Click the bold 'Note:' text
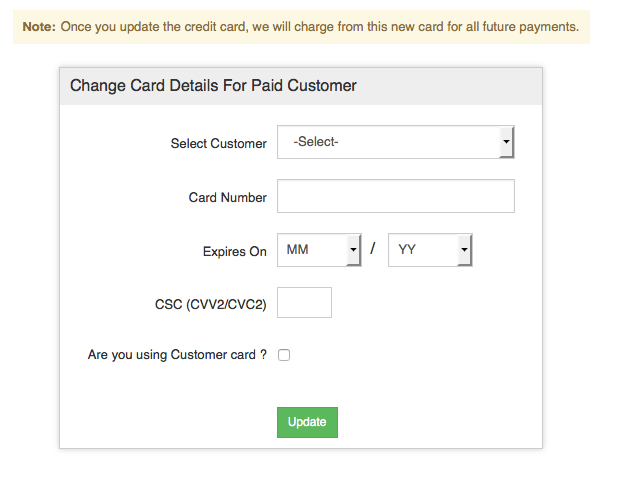 (39, 26)
